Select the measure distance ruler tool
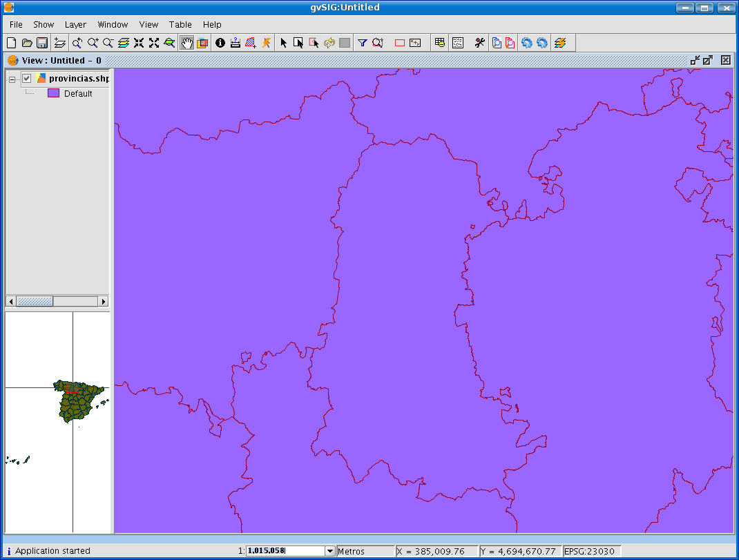Image resolution: width=739 pixels, height=560 pixels. pyautogui.click(x=236, y=43)
